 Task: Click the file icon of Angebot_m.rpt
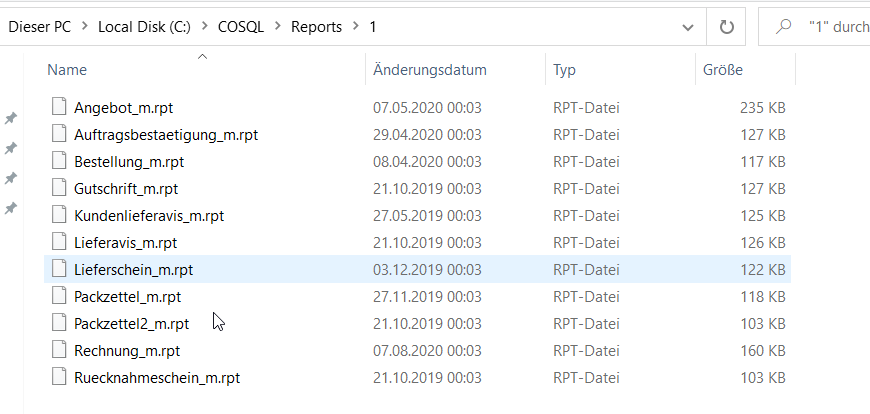[59, 107]
